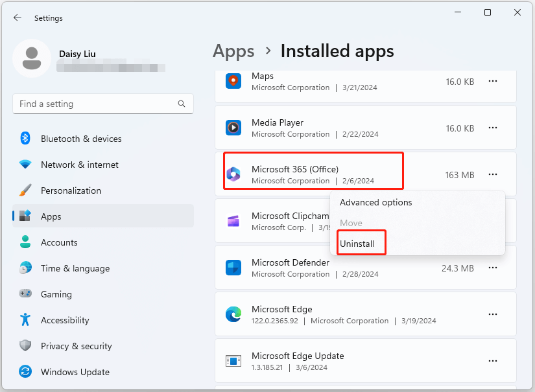This screenshot has height=392, width=535.
Task: Click the Network & internet Wi-Fi icon
Action: coord(25,165)
